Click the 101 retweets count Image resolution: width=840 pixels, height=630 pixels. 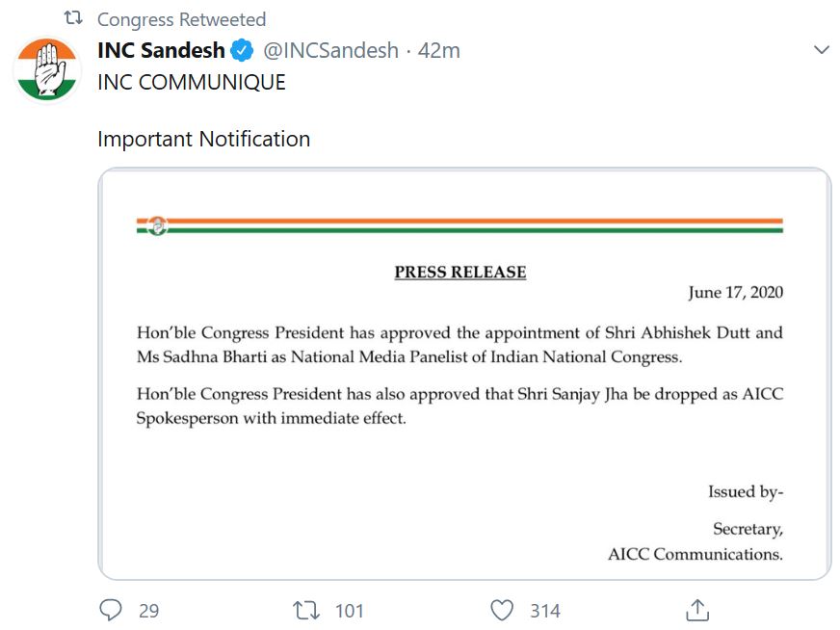(x=349, y=611)
